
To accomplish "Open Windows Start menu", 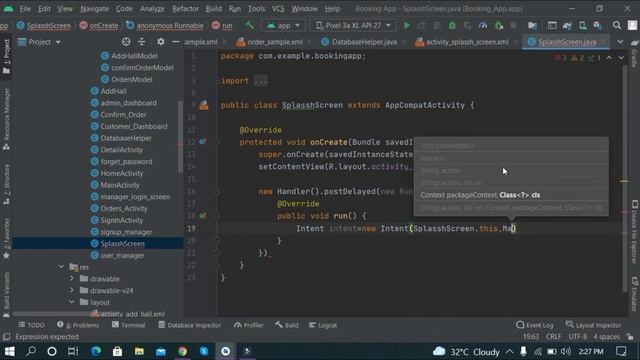I will (9, 351).
